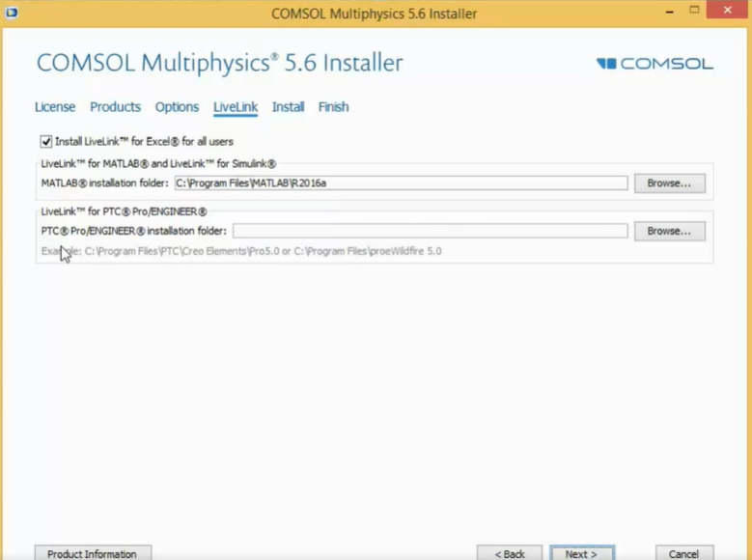Open the Finish step tab
The image size is (752, 560).
(333, 107)
